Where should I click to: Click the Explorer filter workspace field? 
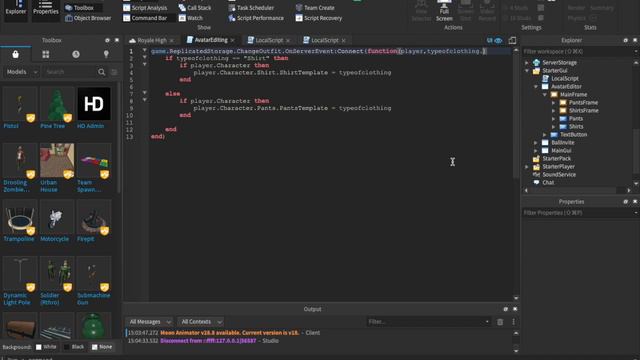click(x=578, y=52)
